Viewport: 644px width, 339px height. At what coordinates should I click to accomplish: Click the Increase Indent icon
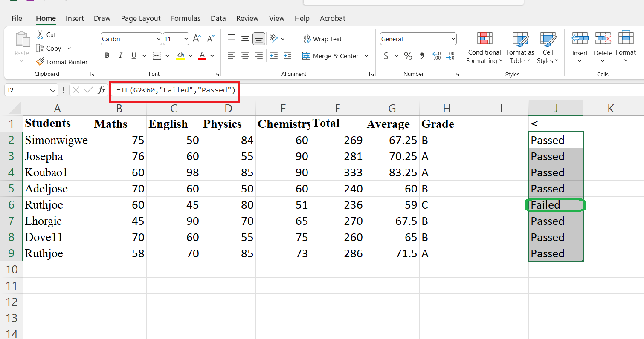tap(287, 56)
